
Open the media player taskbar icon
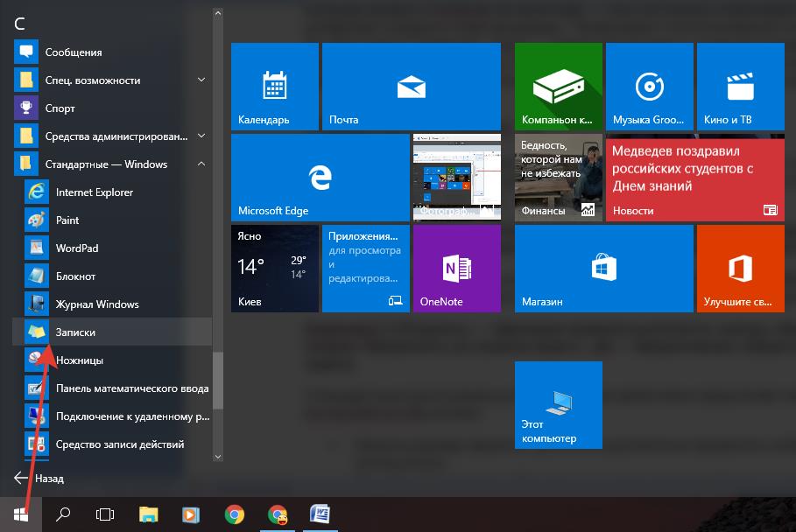191,514
